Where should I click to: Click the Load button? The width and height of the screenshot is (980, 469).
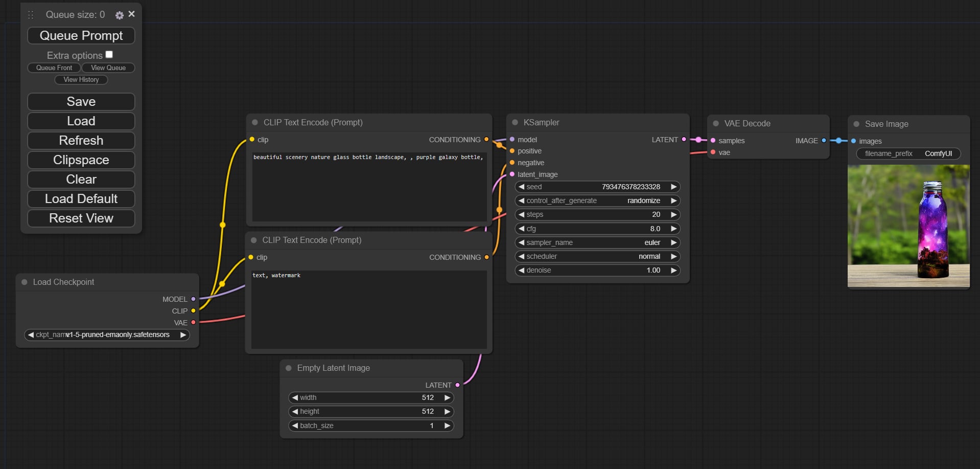pos(81,121)
